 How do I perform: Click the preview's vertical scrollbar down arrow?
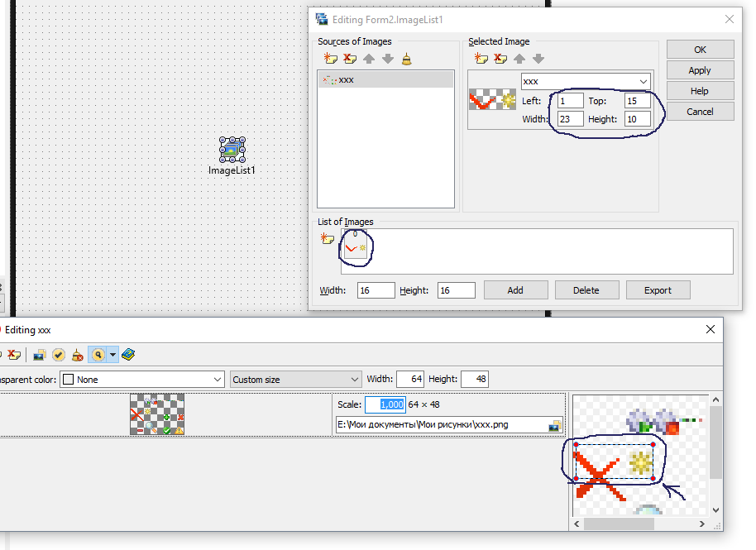716,510
